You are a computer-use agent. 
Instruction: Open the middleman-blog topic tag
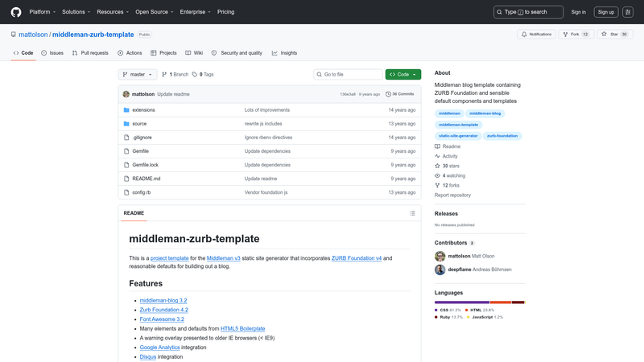485,113
